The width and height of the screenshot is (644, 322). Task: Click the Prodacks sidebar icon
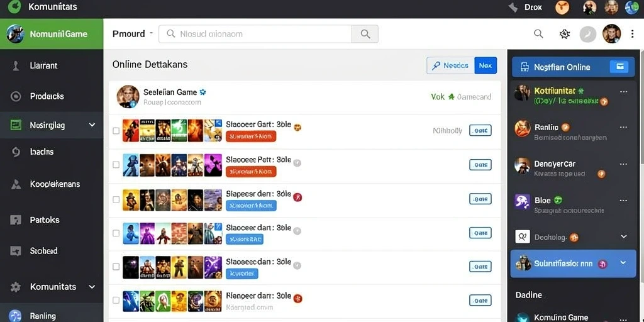point(16,96)
